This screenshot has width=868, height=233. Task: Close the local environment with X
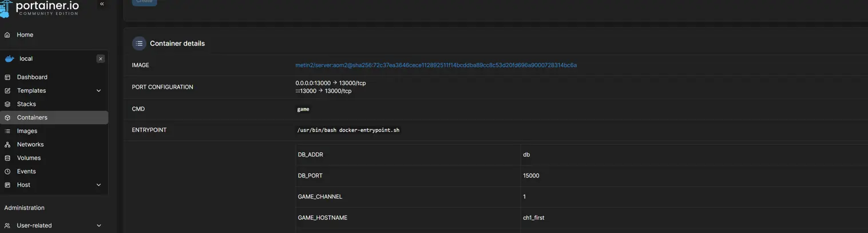coord(101,59)
